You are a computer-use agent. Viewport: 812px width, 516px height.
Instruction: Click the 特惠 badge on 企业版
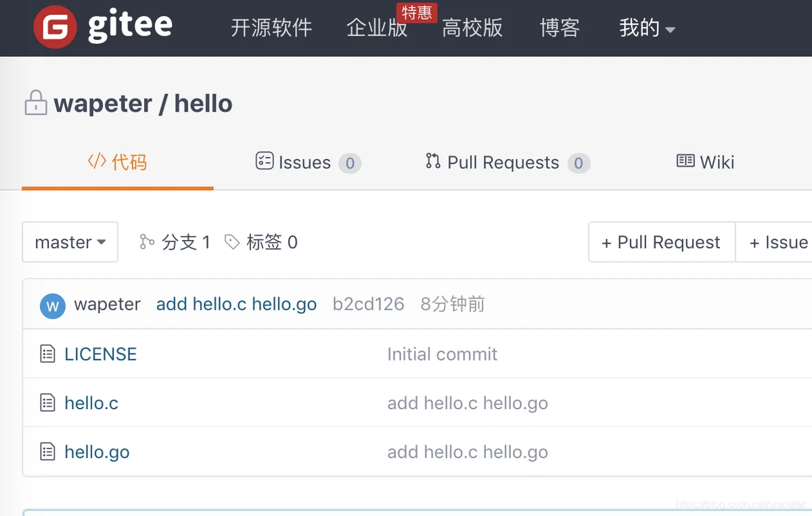(417, 12)
